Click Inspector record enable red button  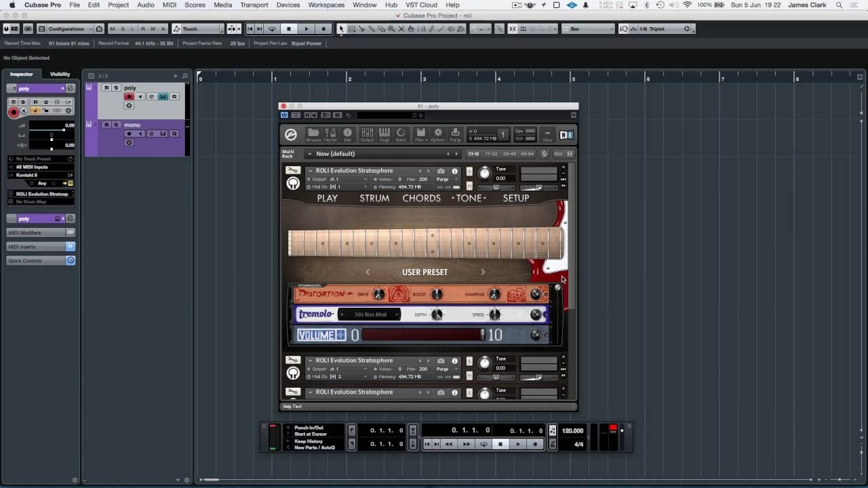[x=14, y=113]
